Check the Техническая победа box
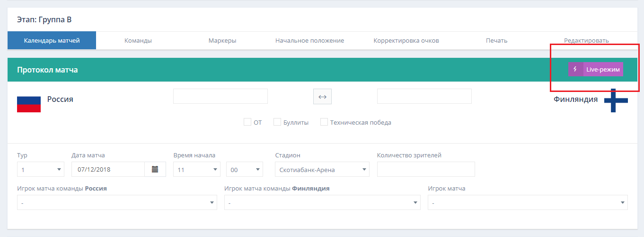The height and width of the screenshot is (237, 644). (x=324, y=122)
